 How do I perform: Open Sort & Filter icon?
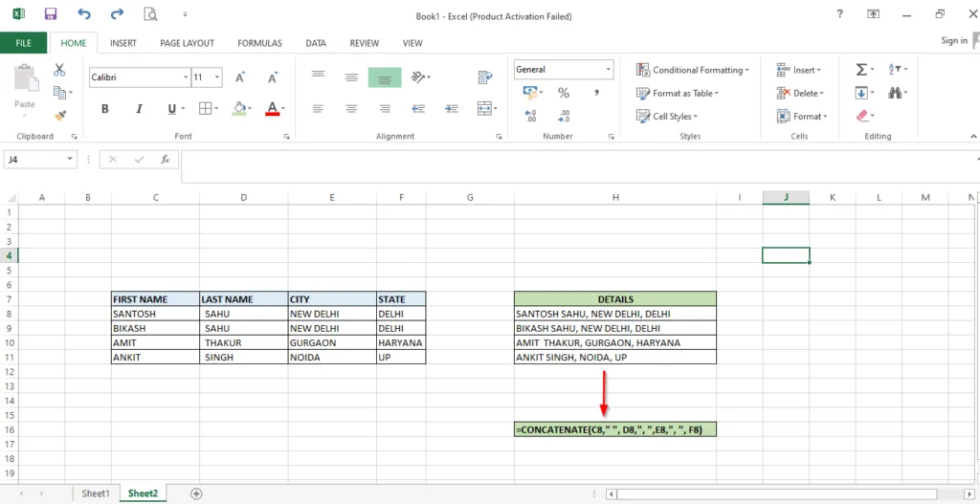(x=895, y=69)
